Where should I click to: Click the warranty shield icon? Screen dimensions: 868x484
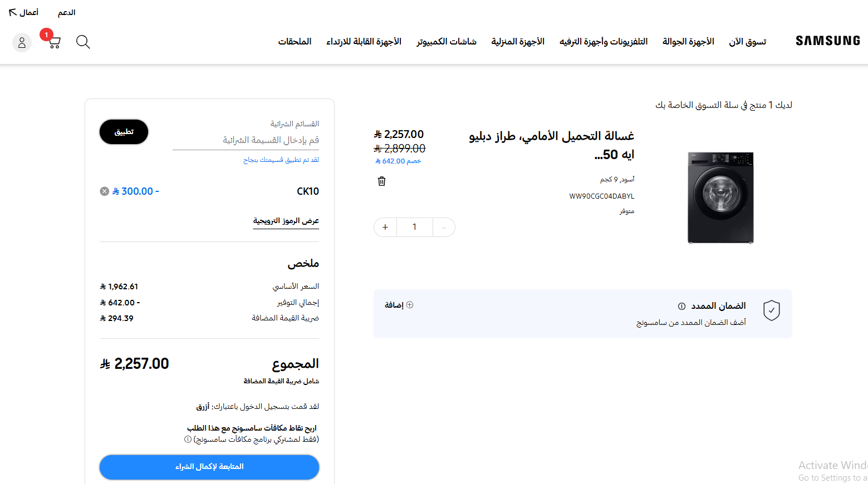point(771,310)
